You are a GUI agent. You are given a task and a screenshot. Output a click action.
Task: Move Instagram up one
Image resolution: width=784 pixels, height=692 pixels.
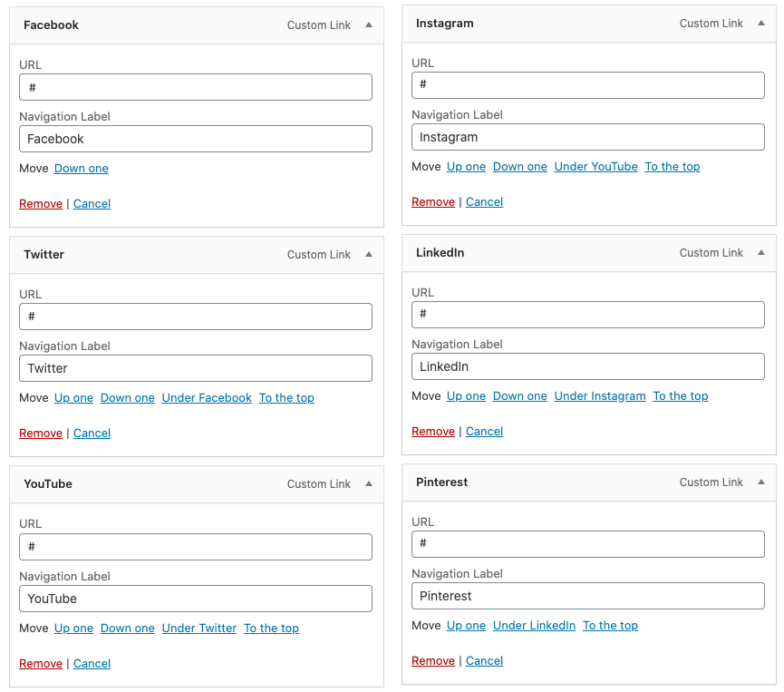tap(466, 167)
